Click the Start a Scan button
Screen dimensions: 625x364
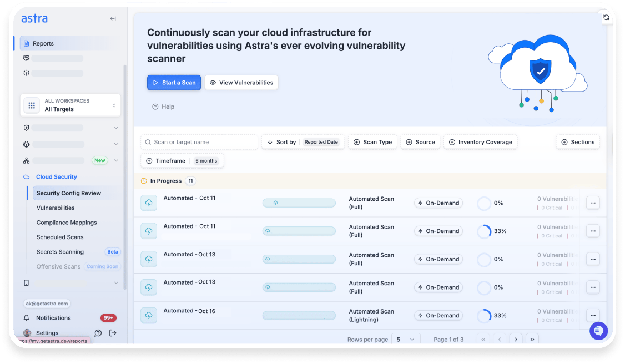pyautogui.click(x=174, y=83)
